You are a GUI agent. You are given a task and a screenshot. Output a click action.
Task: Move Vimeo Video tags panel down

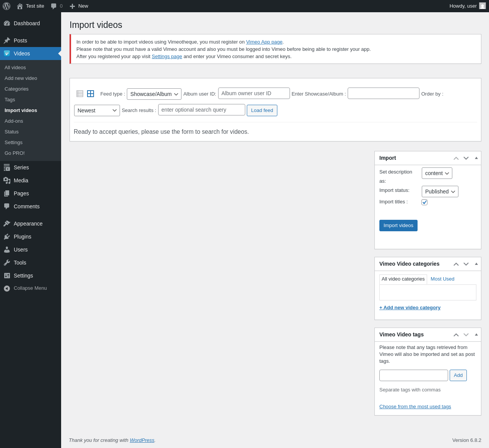point(466,335)
